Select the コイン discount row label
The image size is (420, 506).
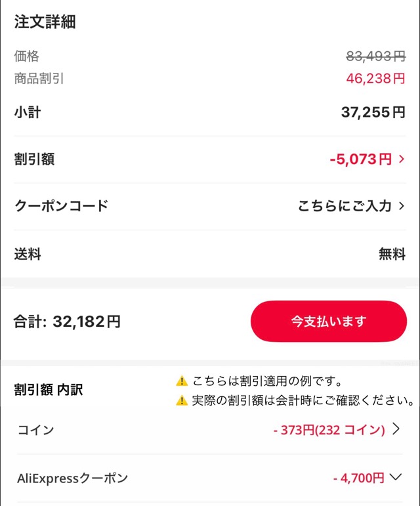coord(35,431)
